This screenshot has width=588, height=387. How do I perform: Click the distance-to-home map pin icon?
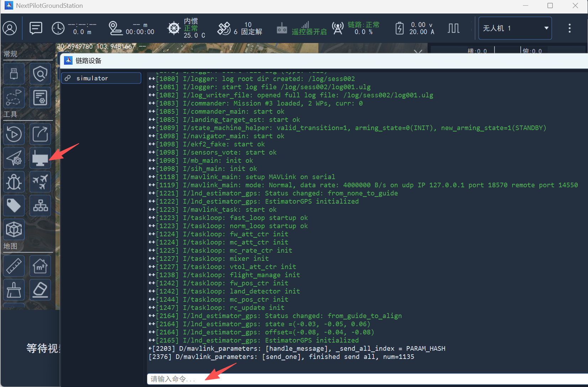point(115,28)
